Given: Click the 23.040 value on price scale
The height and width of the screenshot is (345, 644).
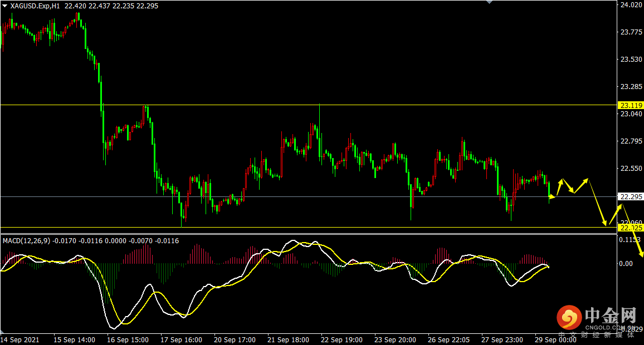Looking at the screenshot, I should 631,114.
